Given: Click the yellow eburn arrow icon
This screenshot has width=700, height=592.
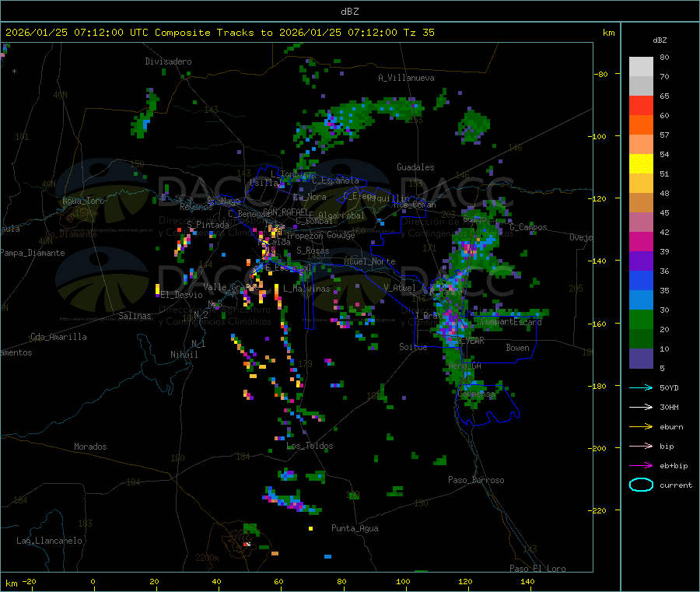Looking at the screenshot, I should tap(641, 426).
